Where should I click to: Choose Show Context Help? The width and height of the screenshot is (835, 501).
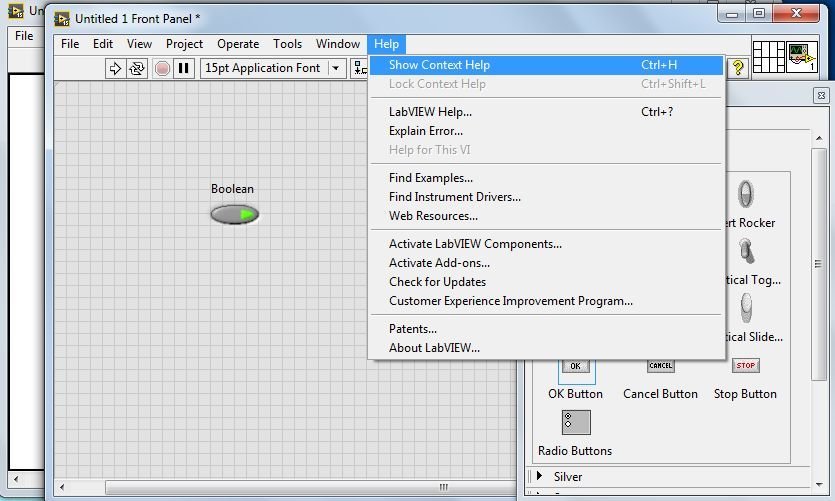[546, 65]
